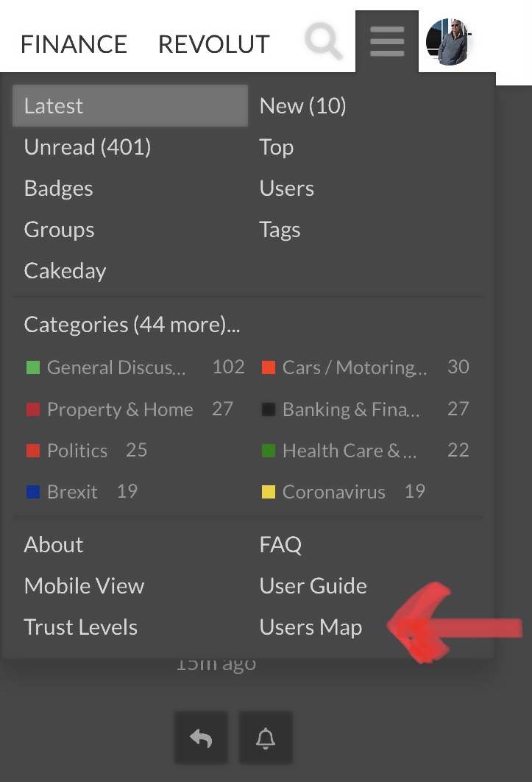532x782 pixels.
Task: Open Cars / Motoring category
Action: (355, 367)
